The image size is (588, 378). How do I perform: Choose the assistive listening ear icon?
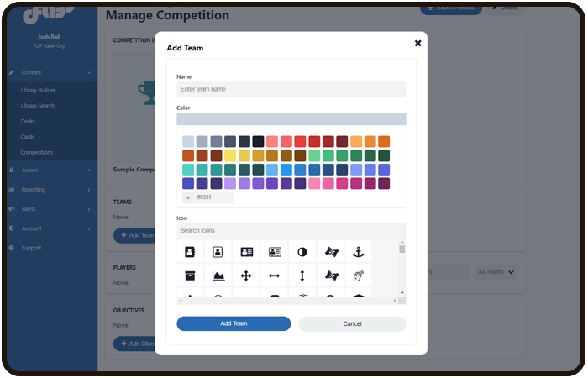(359, 276)
